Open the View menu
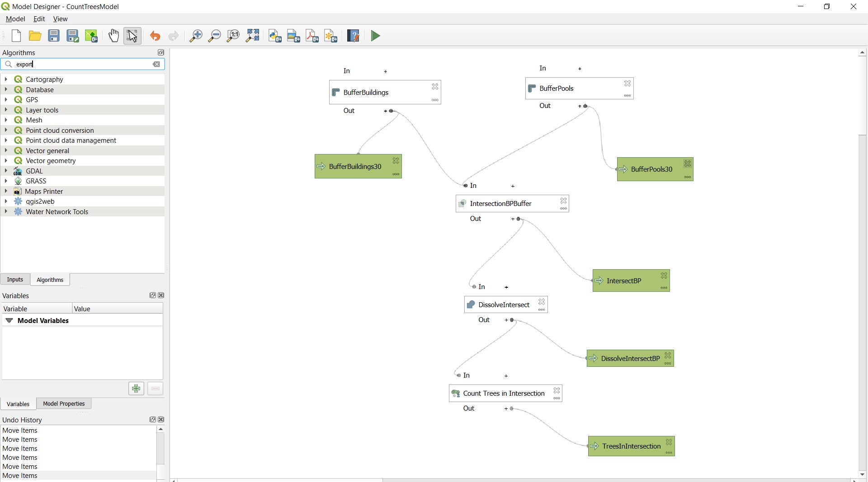Image resolution: width=868 pixels, height=482 pixels. [x=60, y=19]
